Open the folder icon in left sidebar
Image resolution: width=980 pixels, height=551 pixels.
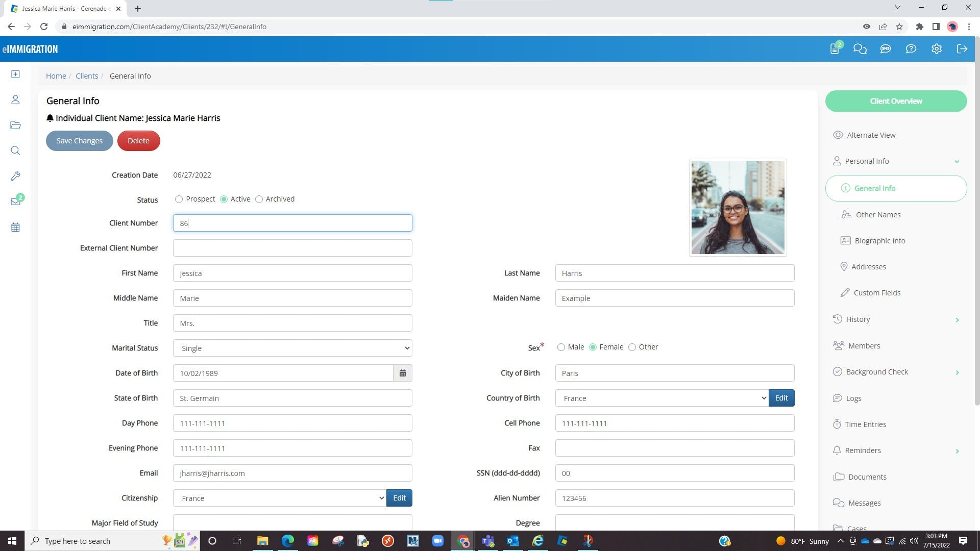pyautogui.click(x=15, y=126)
